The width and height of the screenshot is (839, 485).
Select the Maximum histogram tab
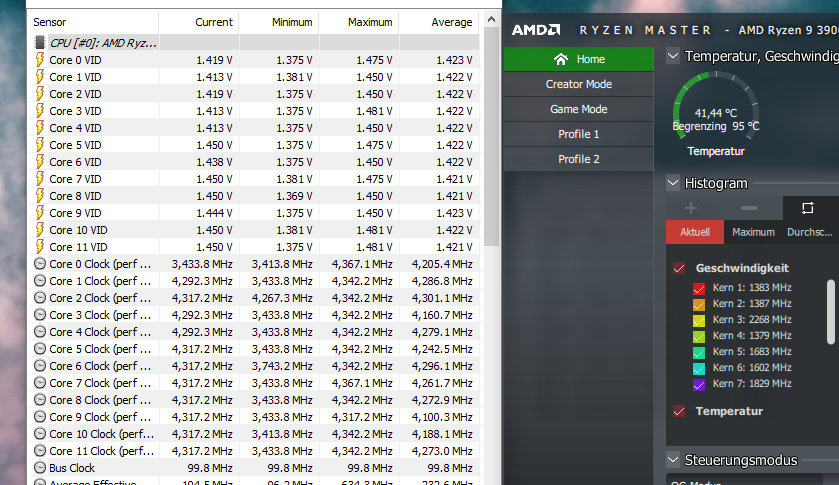point(753,232)
